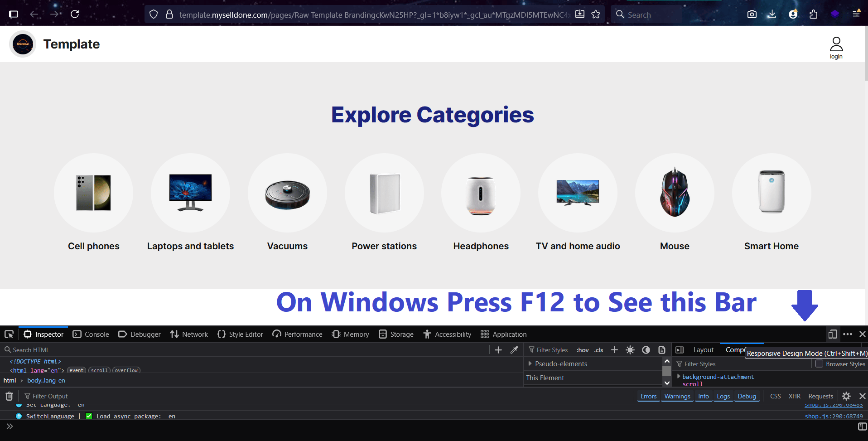Click the element picker icon in DevTools

tap(9, 334)
